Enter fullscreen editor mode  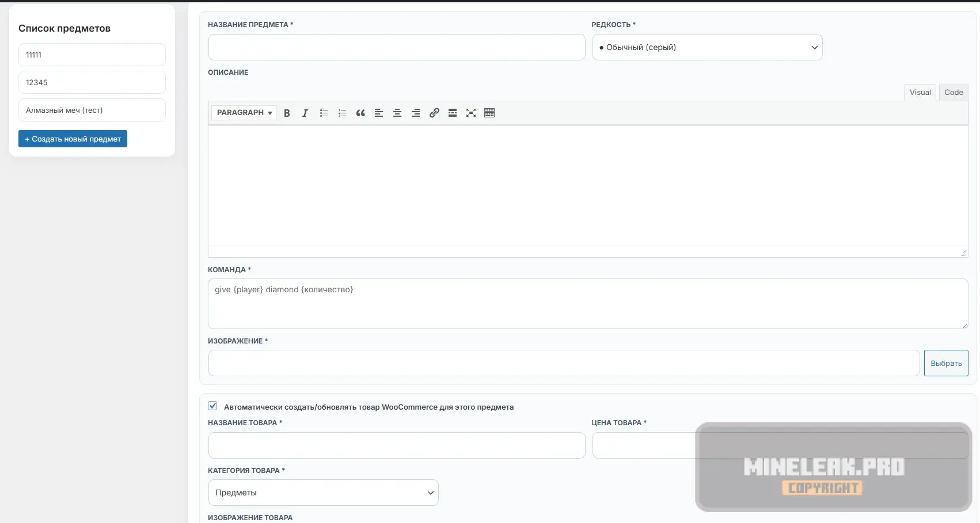pos(471,113)
